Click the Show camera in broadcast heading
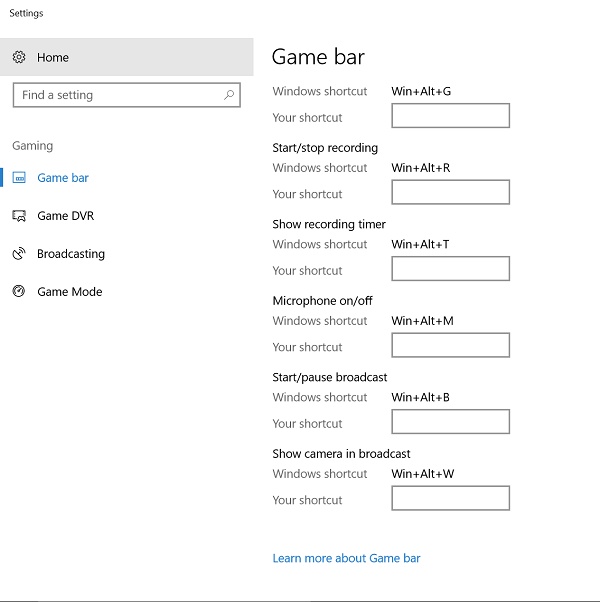 click(341, 454)
